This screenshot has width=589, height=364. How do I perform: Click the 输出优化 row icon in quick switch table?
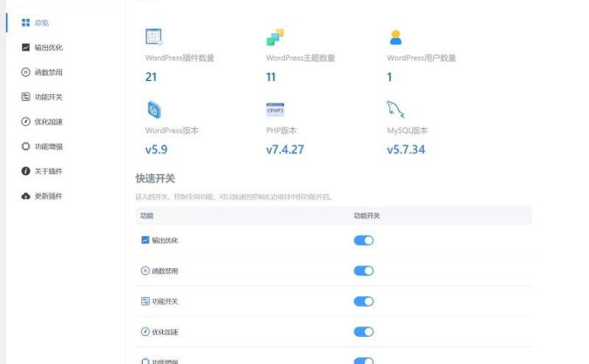coord(146,239)
